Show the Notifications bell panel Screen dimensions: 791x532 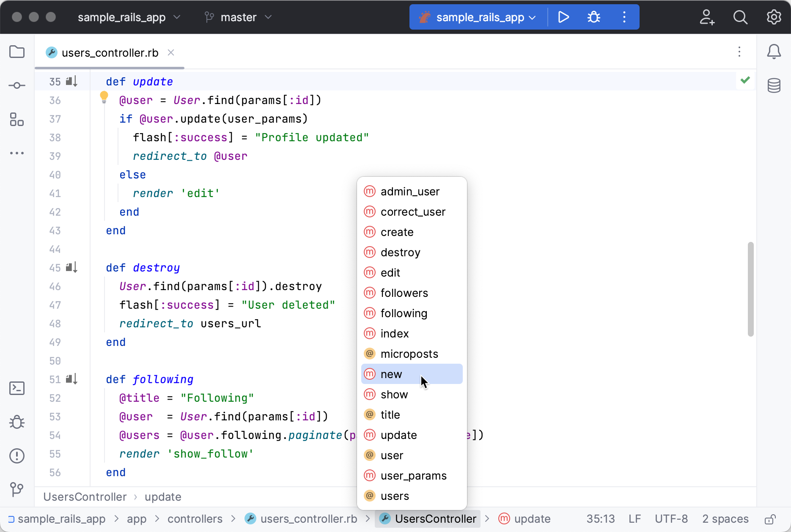(774, 52)
